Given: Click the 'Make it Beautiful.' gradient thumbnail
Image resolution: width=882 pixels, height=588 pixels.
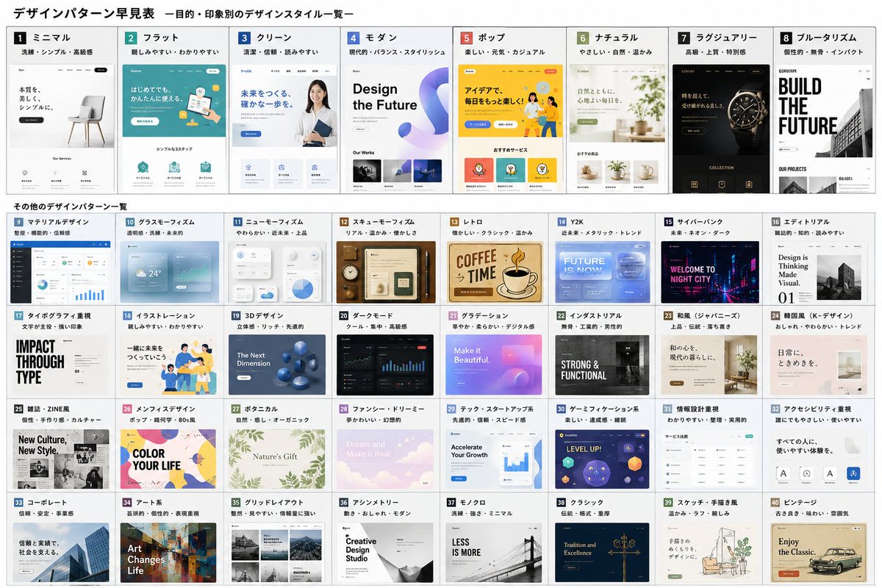Looking at the screenshot, I should point(494,365).
